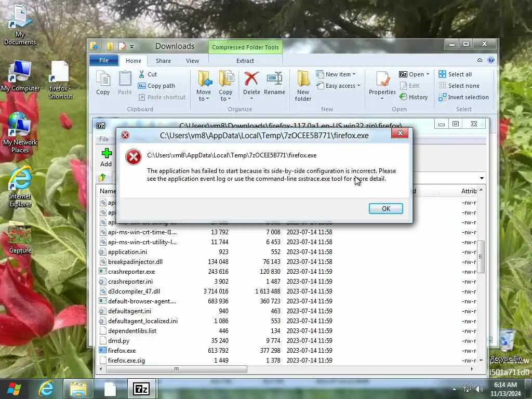Open the My Documents desktop icon
532x399 pixels.
(x=20, y=24)
